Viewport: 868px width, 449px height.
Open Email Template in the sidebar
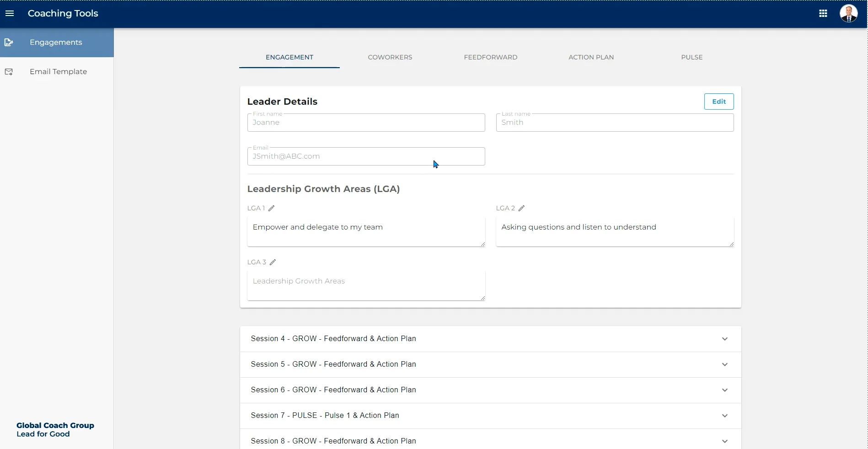(x=57, y=72)
